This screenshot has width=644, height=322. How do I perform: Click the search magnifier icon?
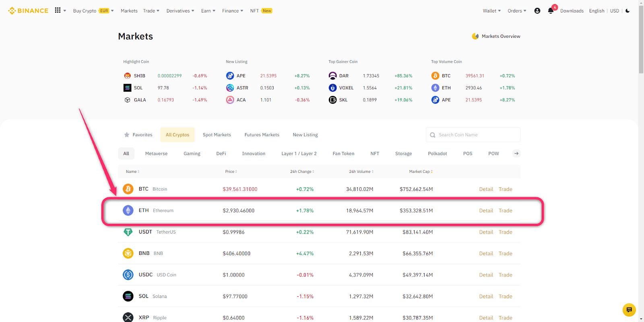(x=433, y=135)
